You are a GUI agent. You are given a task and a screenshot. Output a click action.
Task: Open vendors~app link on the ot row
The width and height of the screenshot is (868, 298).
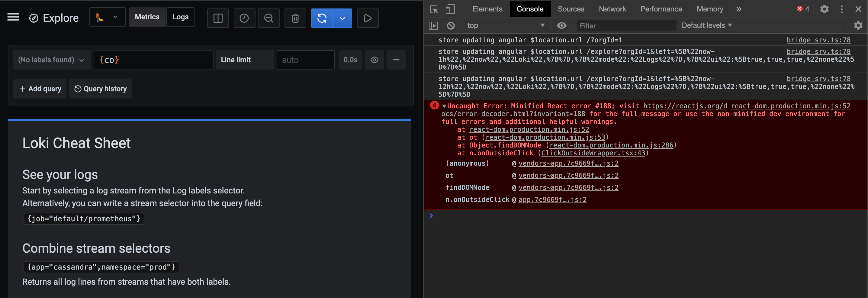[568, 176]
